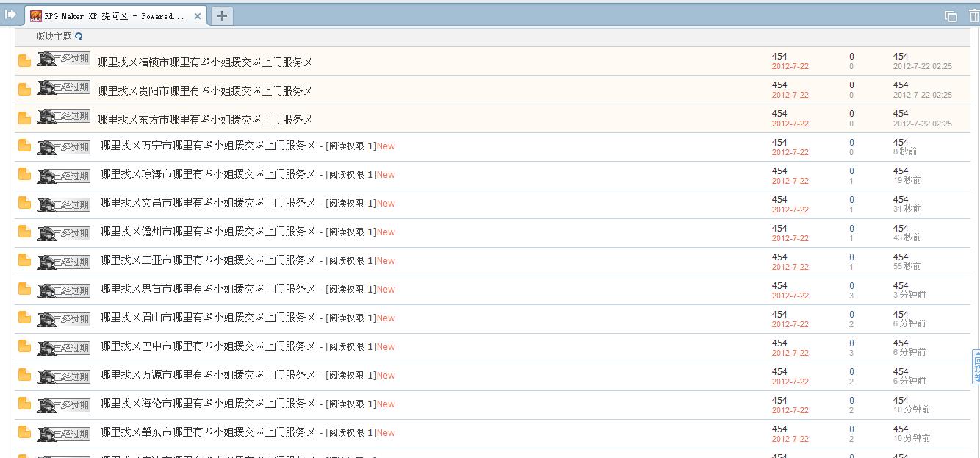Click last poster 454 on 贵阳市 row

click(x=901, y=85)
